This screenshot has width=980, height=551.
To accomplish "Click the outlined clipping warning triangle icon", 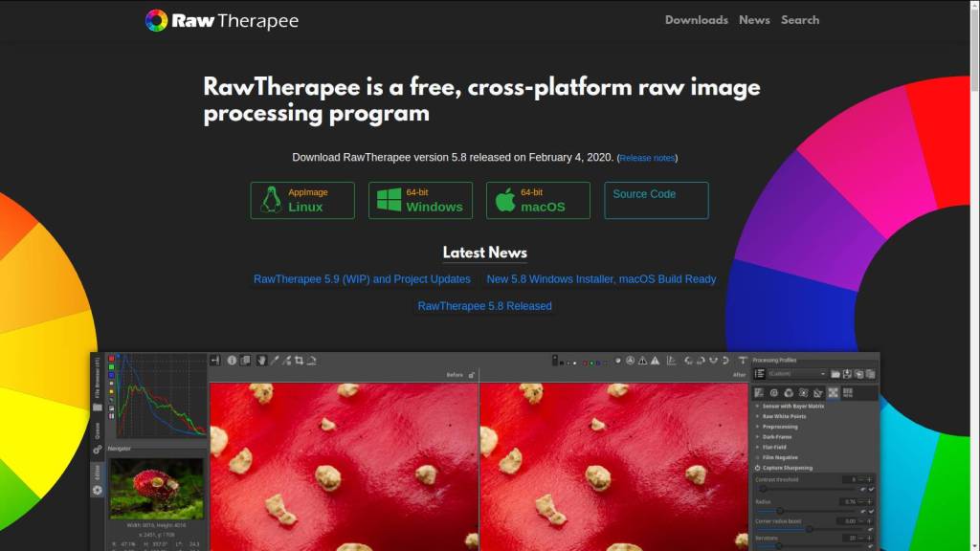I will pyautogui.click(x=642, y=361).
